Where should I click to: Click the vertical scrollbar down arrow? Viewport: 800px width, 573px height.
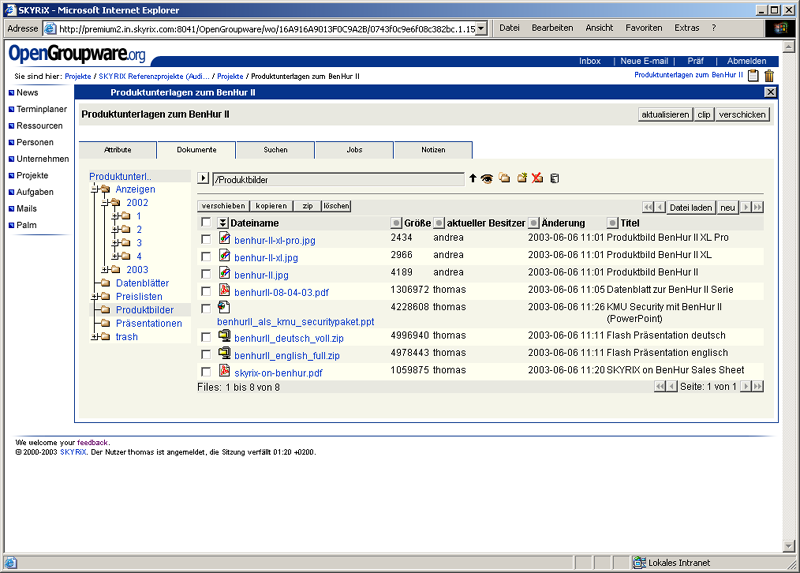pos(789,546)
